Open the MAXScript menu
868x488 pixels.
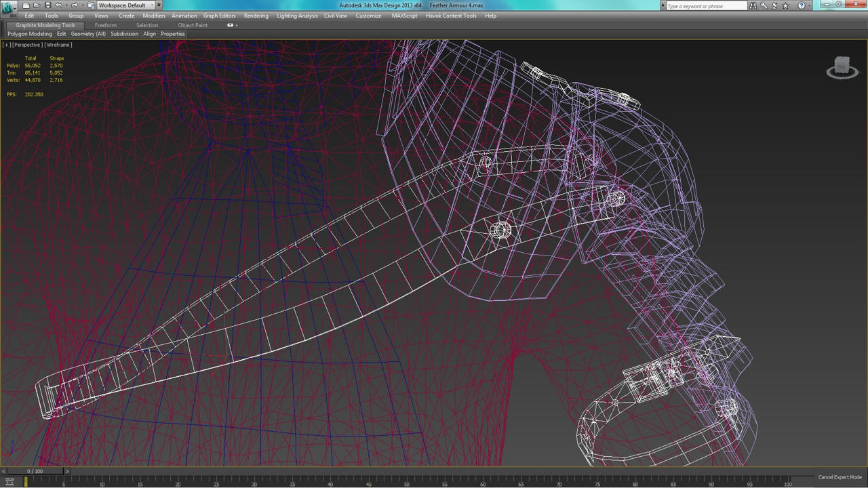[404, 16]
